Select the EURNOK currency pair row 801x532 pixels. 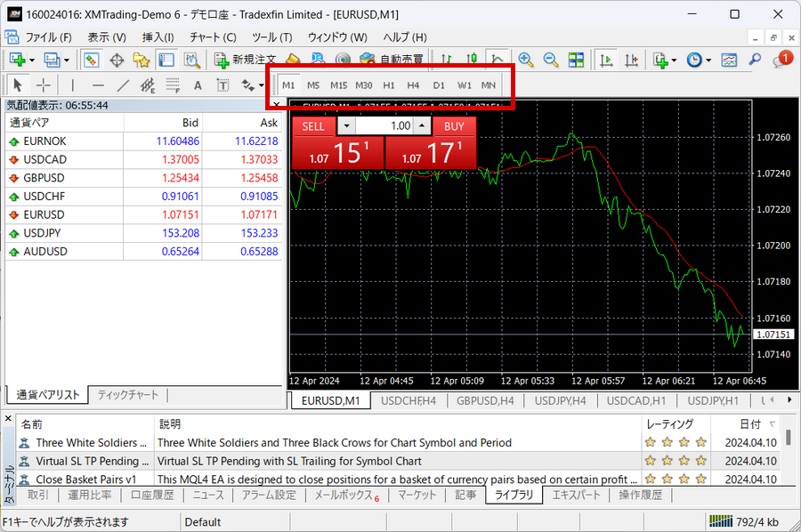143,141
